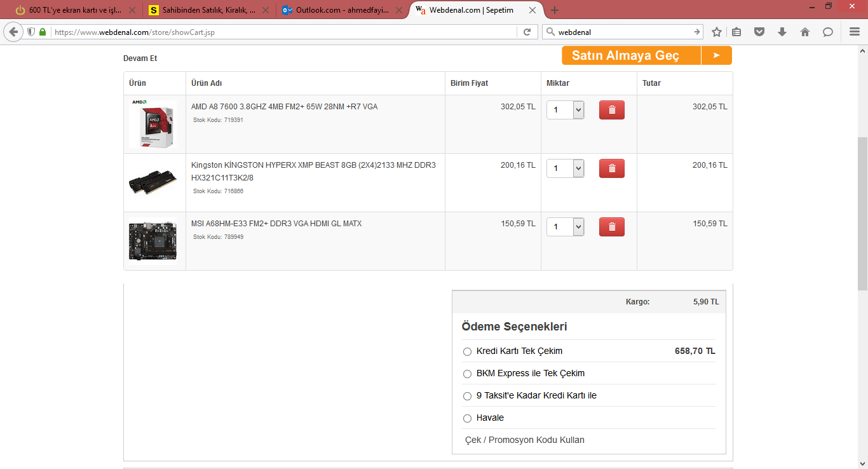The width and height of the screenshot is (868, 469).
Task: Select the Kredi Kartı Tek Çekim option
Action: click(x=468, y=351)
